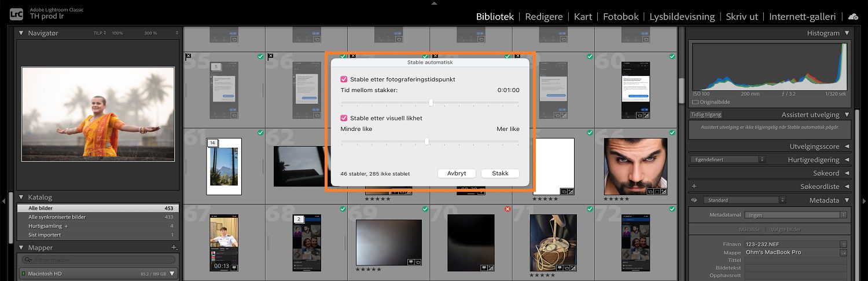Screen dimensions: 868x281
Task: Open the Lysbildevisning module
Action: point(682,17)
